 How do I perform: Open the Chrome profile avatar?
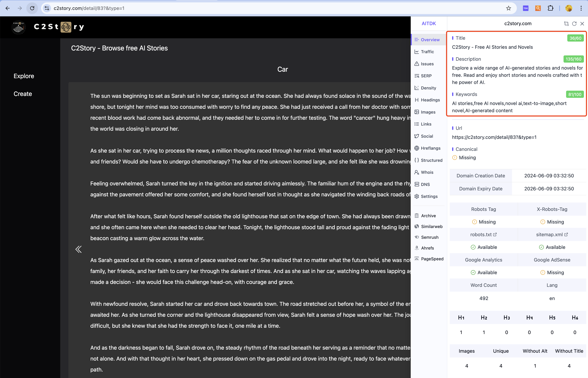point(569,8)
